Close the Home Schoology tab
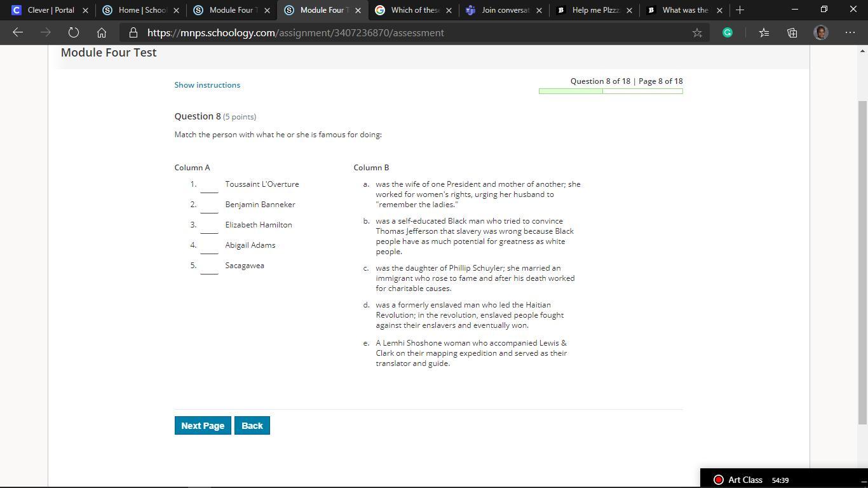This screenshot has width=868, height=488. 176,10
